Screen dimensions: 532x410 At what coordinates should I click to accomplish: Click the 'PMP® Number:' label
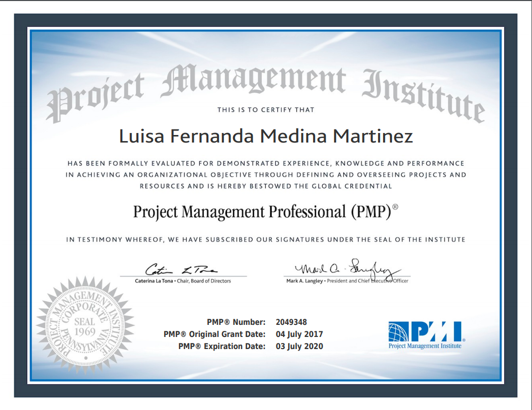[236, 322]
